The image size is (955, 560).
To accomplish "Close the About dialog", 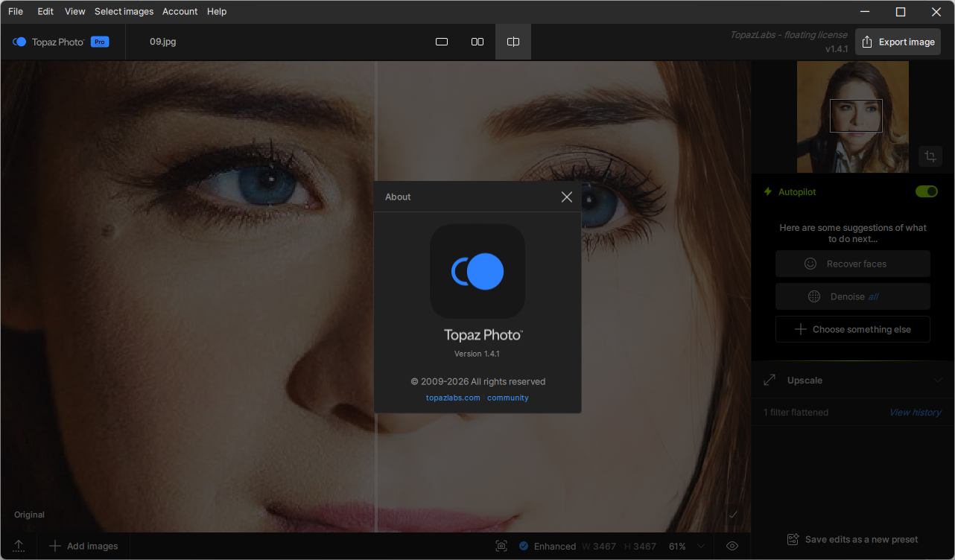I will 567,197.
